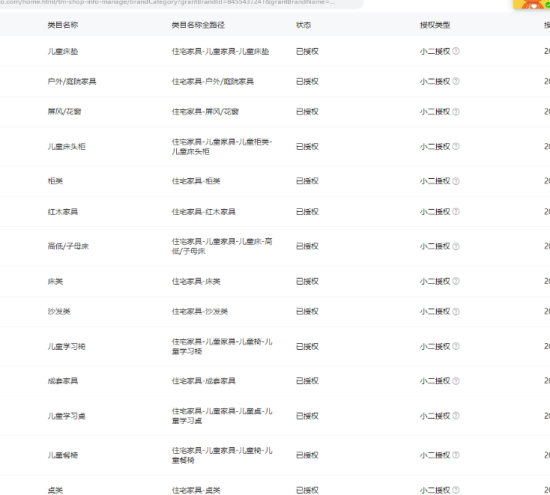Open info tooltip icon for 屏风/花窗 row

(456, 112)
